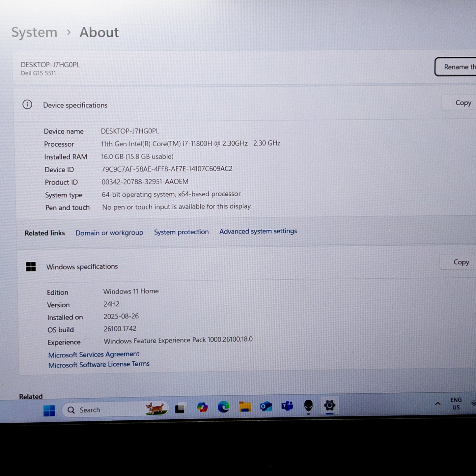Click the Edition label
This screenshot has width=476, height=476.
click(57, 292)
